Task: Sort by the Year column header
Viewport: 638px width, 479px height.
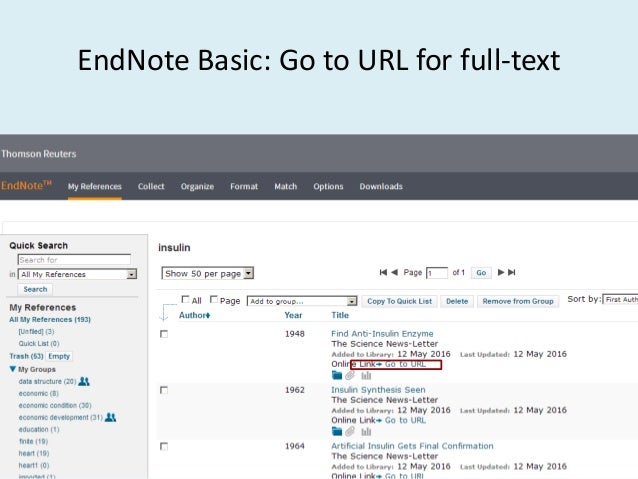Action: click(293, 315)
